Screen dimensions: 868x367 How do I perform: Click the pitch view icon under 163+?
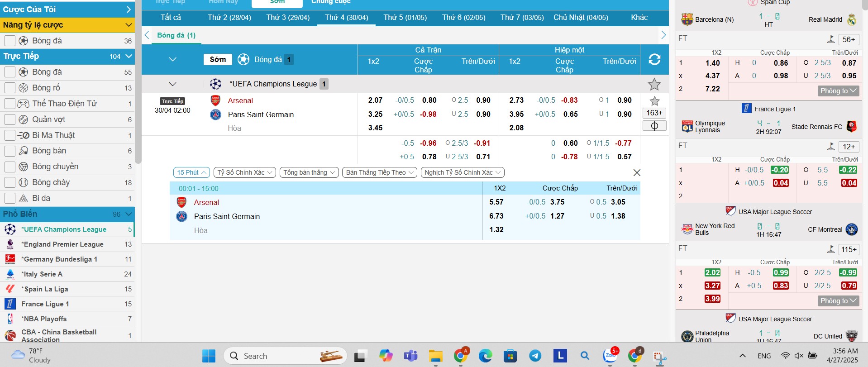(x=654, y=126)
